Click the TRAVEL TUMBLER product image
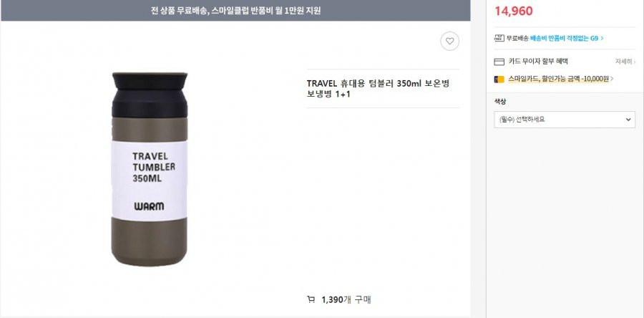The height and width of the screenshot is (318, 644). pyautogui.click(x=150, y=169)
